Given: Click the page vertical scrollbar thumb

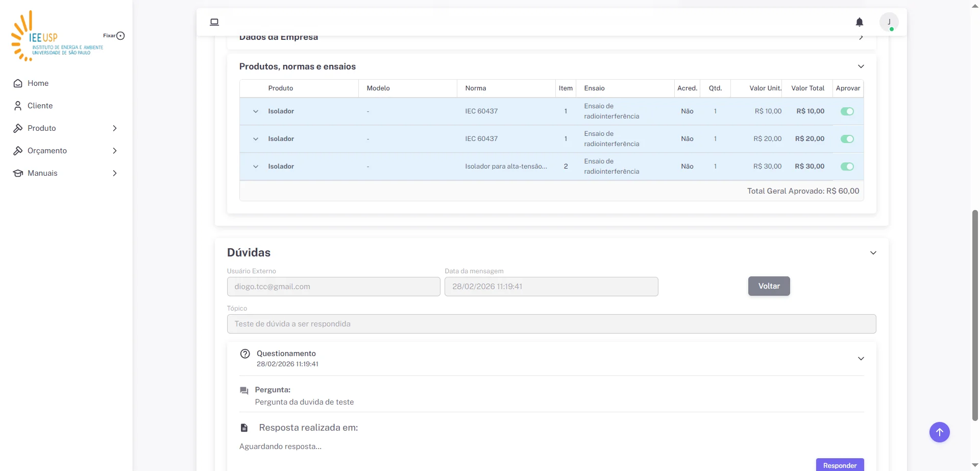Looking at the screenshot, I should [x=975, y=315].
